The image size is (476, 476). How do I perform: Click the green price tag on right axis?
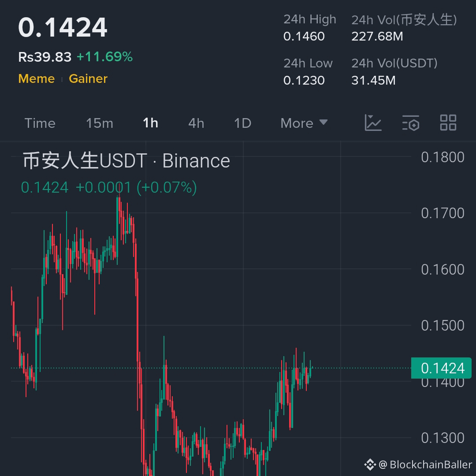pos(442,368)
